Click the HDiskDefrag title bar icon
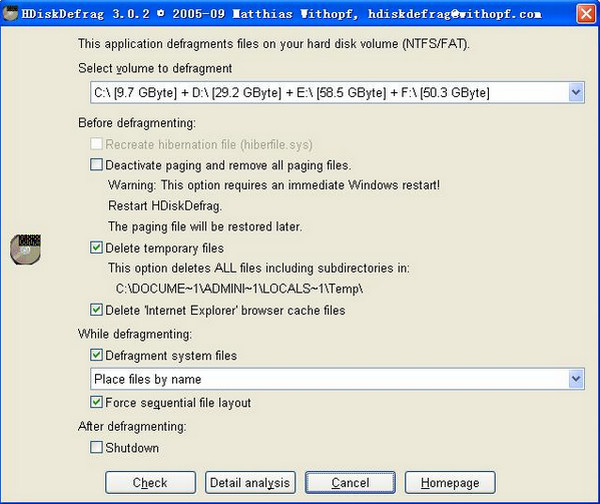 coord(10,13)
